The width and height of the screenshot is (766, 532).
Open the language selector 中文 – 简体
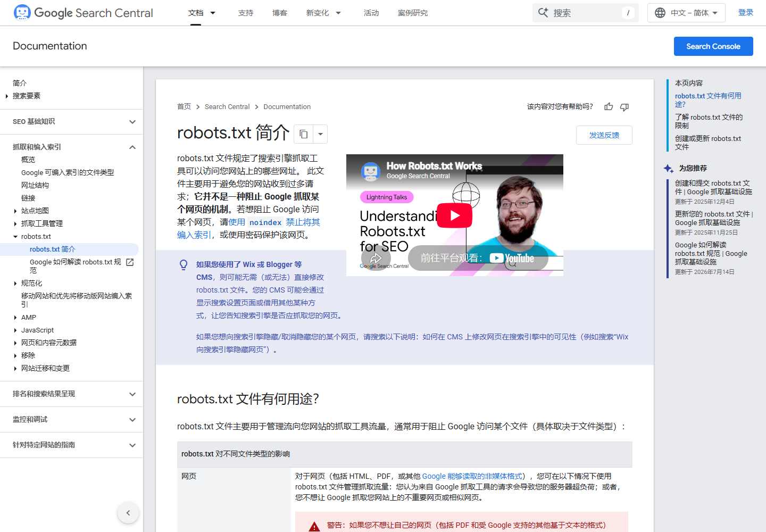pos(686,13)
